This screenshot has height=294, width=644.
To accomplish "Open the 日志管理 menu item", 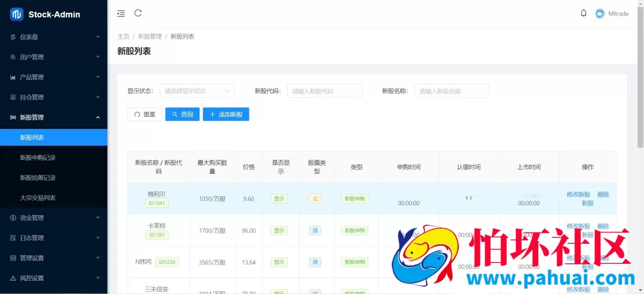I will 54,238.
